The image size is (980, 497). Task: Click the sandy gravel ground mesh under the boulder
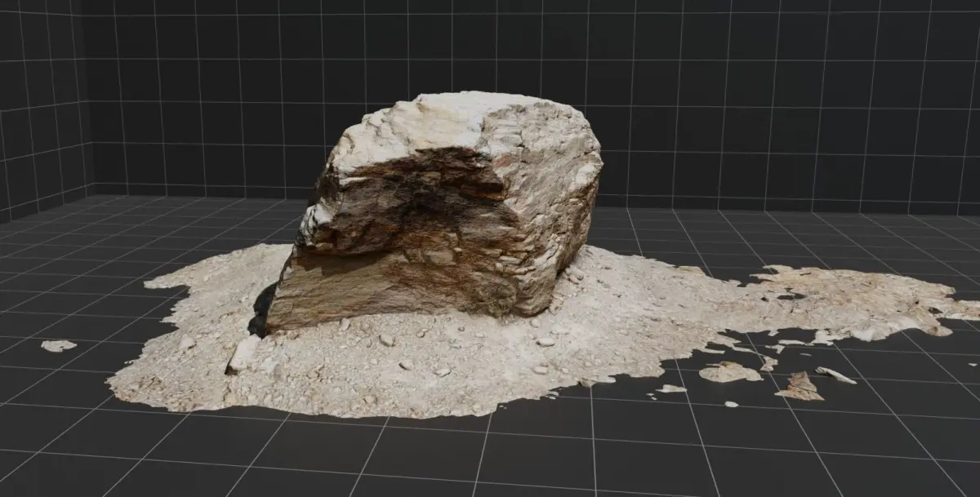coord(490,351)
